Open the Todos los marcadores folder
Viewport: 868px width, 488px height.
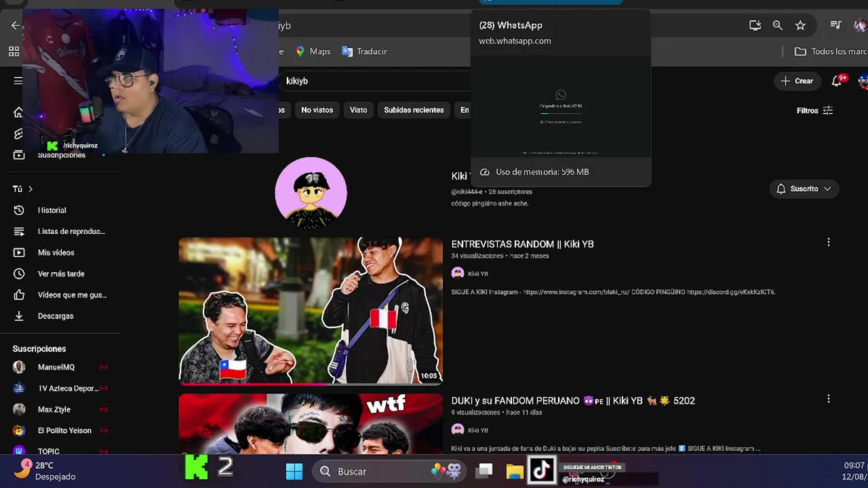tap(831, 52)
